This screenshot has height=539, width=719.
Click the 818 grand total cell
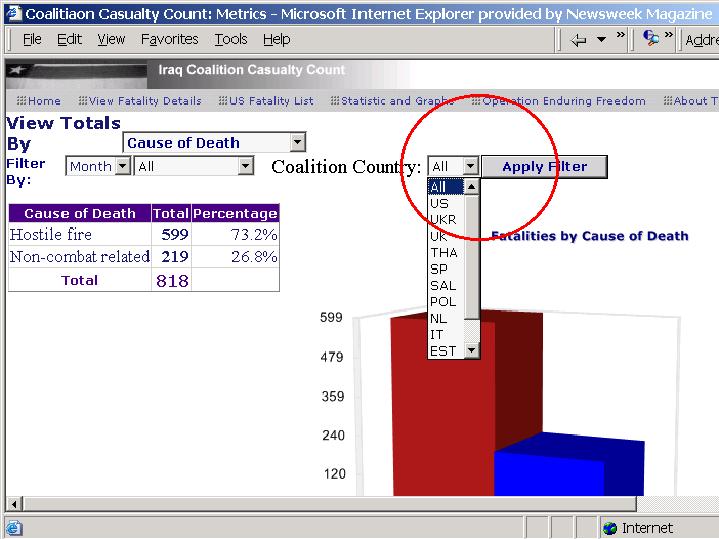[x=171, y=280]
